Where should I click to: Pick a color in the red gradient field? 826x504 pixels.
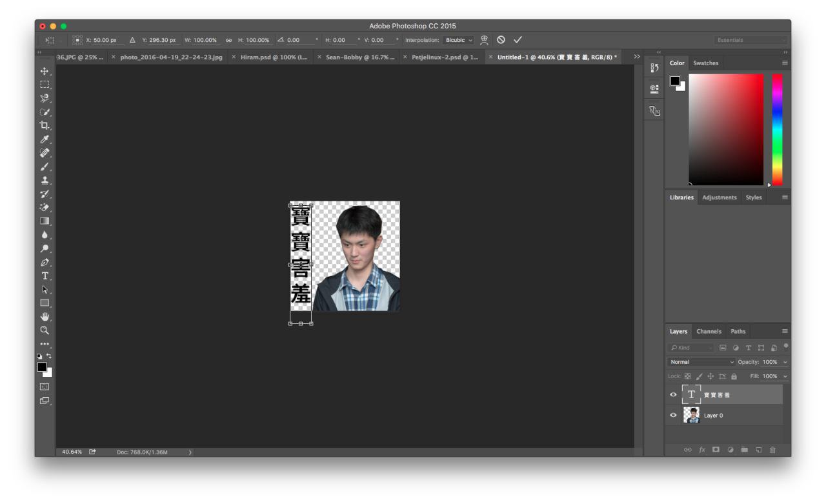[726, 130]
